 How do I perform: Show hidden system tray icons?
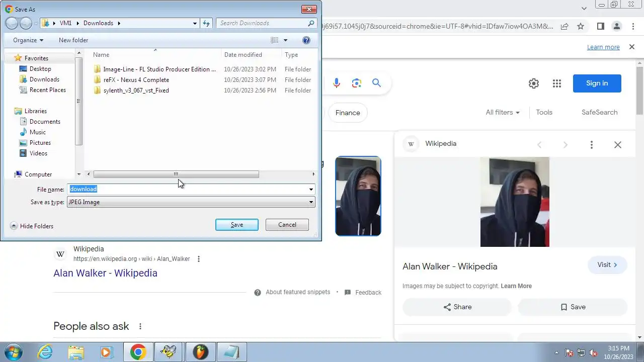tap(556, 352)
